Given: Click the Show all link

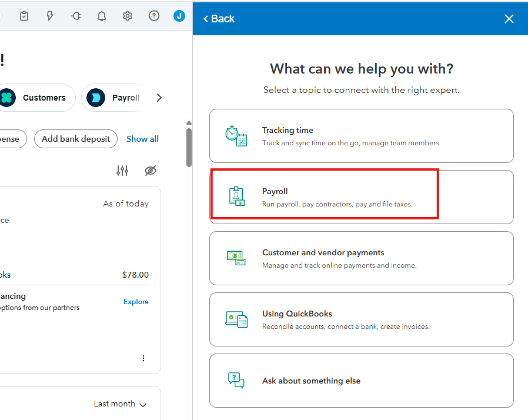Looking at the screenshot, I should (142, 139).
